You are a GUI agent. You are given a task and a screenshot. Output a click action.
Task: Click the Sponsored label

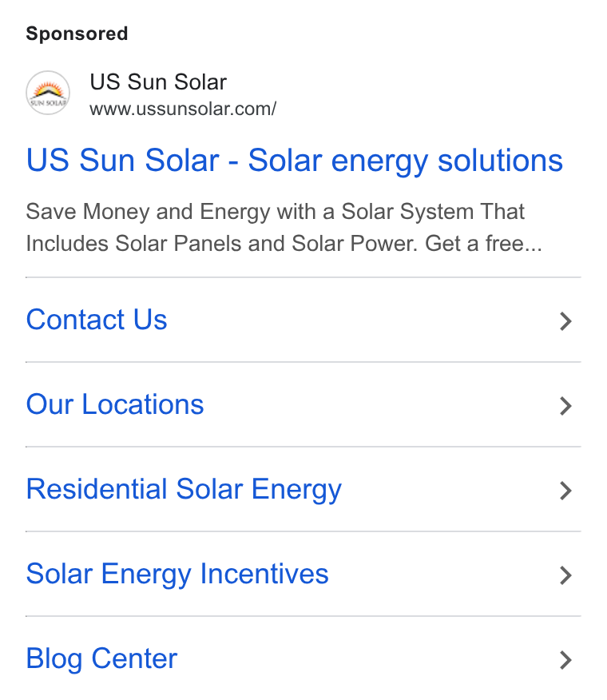pyautogui.click(x=77, y=34)
